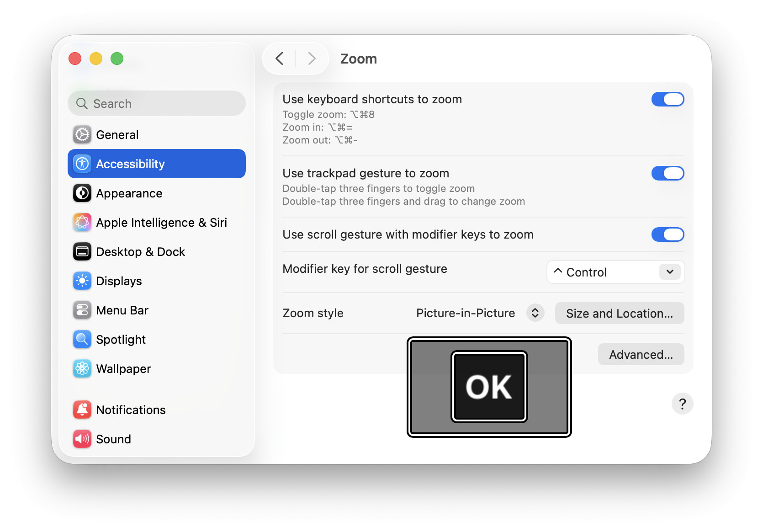
Task: Toggle scroll gesture with modifier keys
Action: [668, 234]
